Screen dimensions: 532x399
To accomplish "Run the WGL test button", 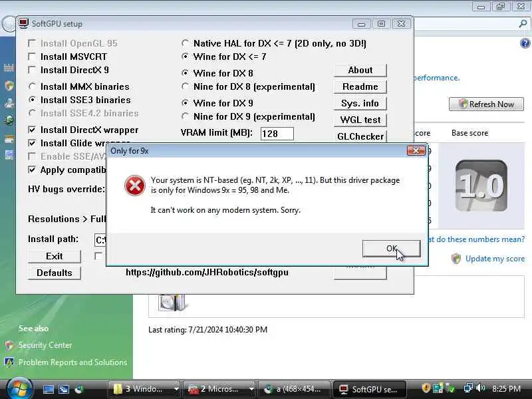I will (360, 120).
